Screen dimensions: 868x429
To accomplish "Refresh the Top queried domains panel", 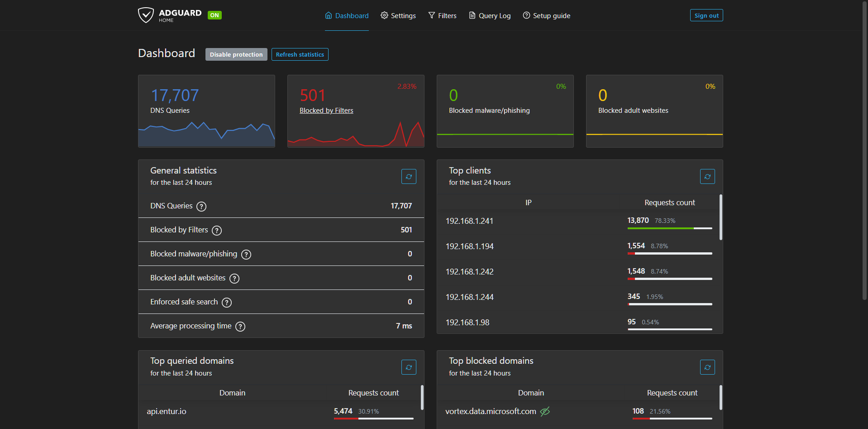I will click(x=408, y=367).
